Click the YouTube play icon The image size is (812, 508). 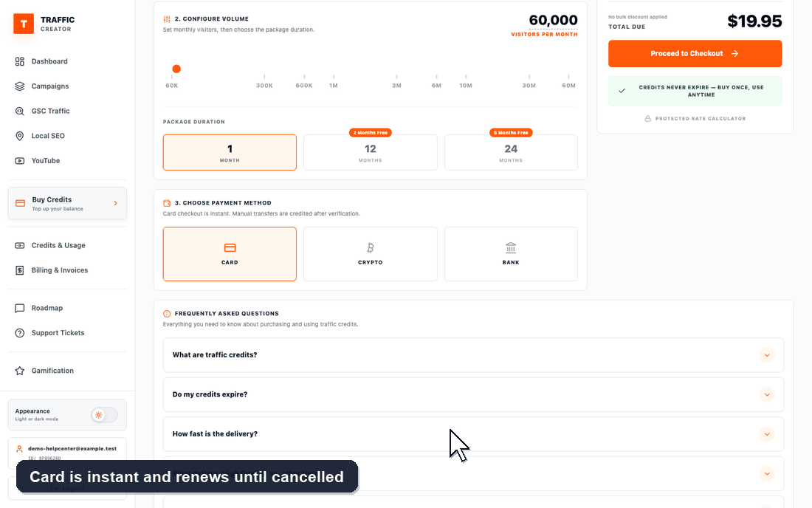(20, 161)
